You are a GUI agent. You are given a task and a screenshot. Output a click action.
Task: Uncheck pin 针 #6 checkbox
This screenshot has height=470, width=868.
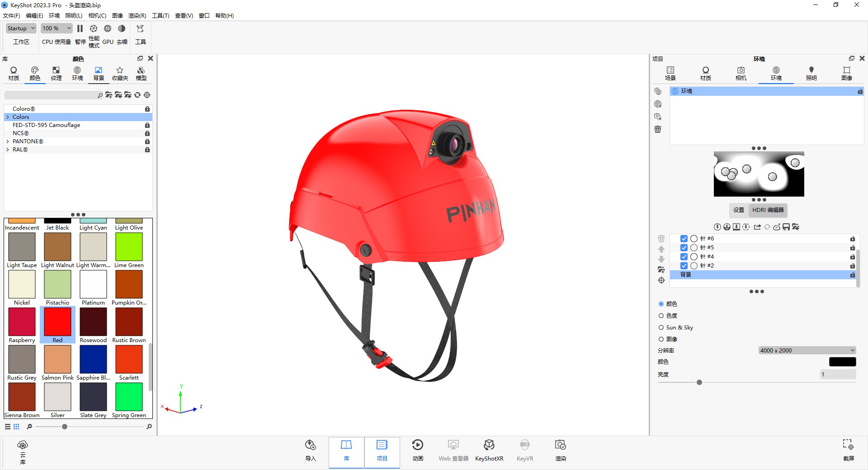point(684,239)
